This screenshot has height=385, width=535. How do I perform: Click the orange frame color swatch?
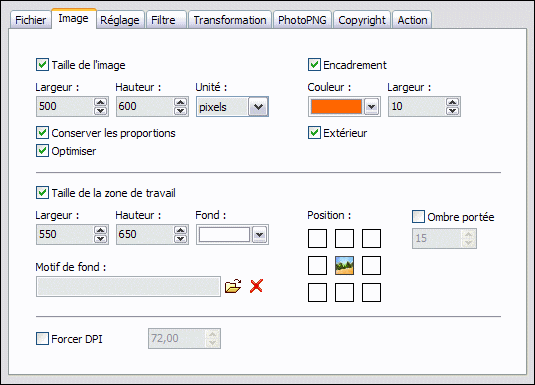[336, 107]
